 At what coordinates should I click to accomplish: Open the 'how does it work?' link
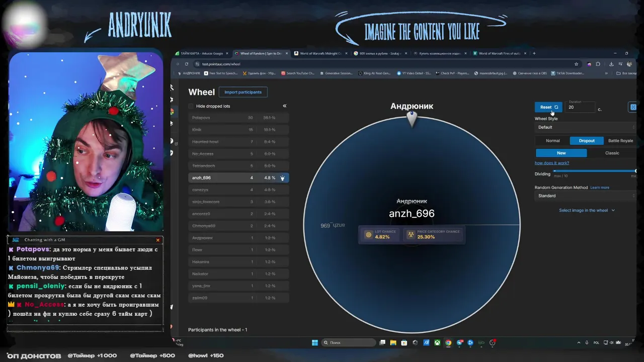552,163
